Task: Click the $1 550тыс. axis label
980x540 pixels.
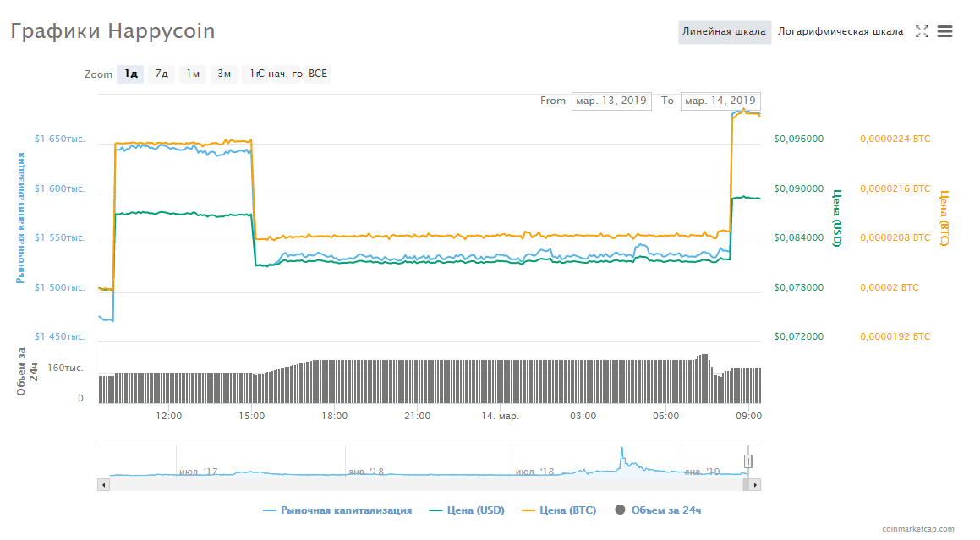Action: pyautogui.click(x=59, y=238)
